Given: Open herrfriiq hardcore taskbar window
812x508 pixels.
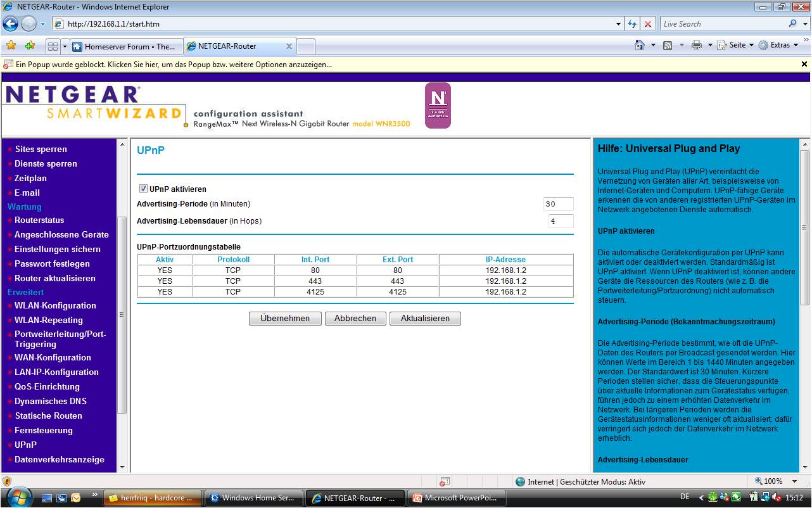Looking at the screenshot, I should click(x=153, y=498).
